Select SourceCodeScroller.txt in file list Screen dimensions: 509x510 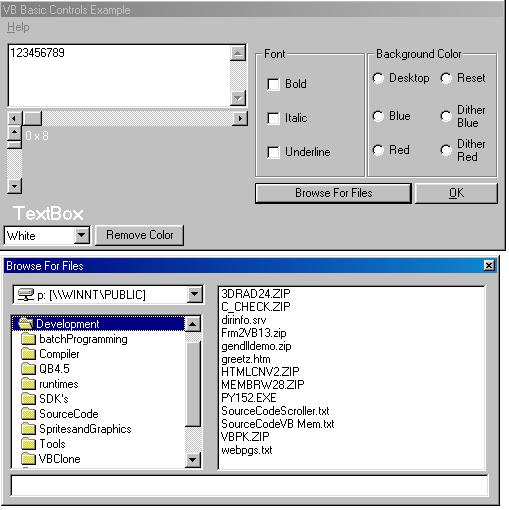[275, 411]
